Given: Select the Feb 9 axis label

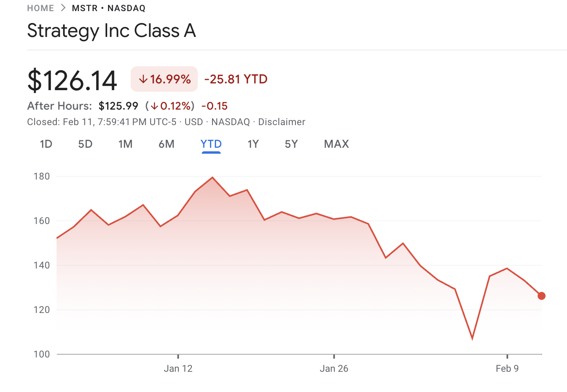Looking at the screenshot, I should pyautogui.click(x=508, y=369).
